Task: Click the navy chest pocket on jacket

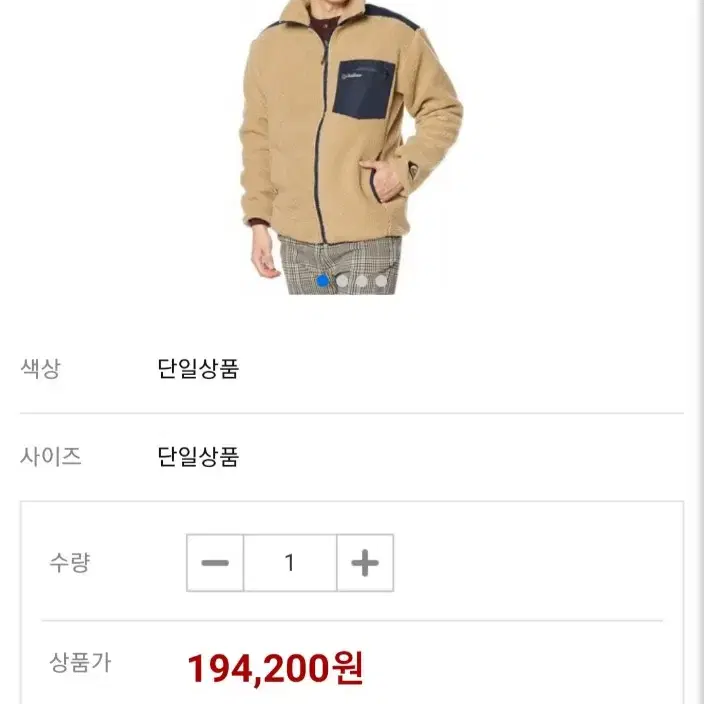Action: click(363, 90)
